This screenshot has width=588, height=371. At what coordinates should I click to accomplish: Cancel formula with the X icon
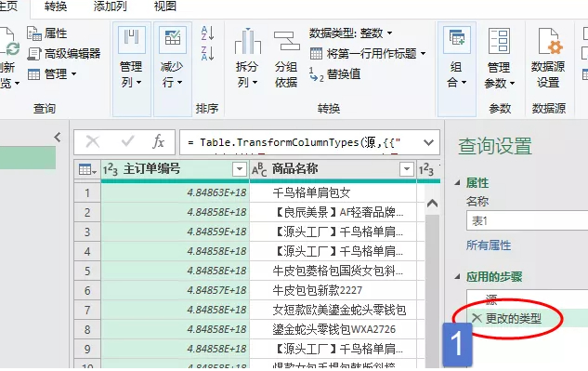tap(93, 142)
